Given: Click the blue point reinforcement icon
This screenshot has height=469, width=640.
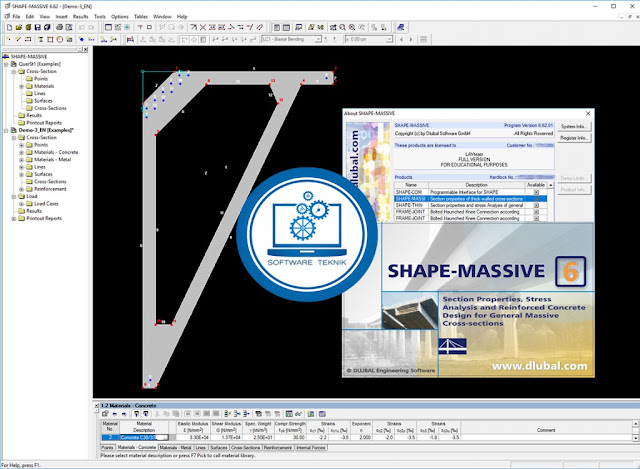Looking at the screenshot, I should pos(82,39).
